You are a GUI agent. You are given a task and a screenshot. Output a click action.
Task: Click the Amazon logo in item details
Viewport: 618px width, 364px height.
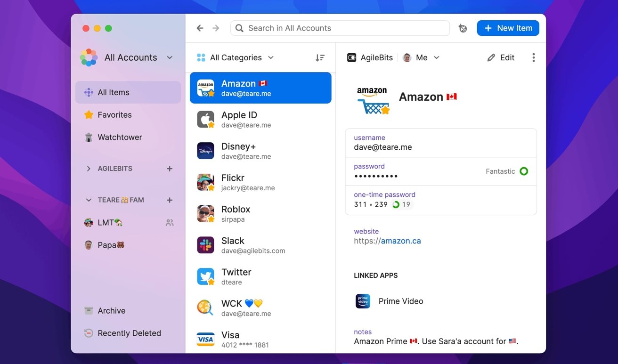tap(373, 100)
